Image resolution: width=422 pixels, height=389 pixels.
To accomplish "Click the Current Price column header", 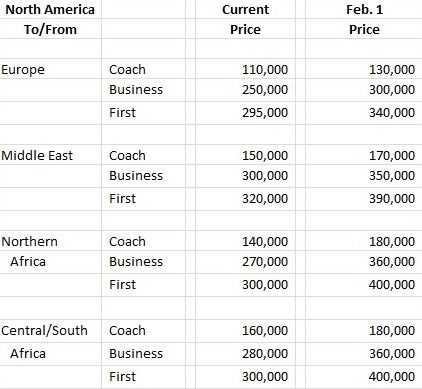I will tap(245, 19).
